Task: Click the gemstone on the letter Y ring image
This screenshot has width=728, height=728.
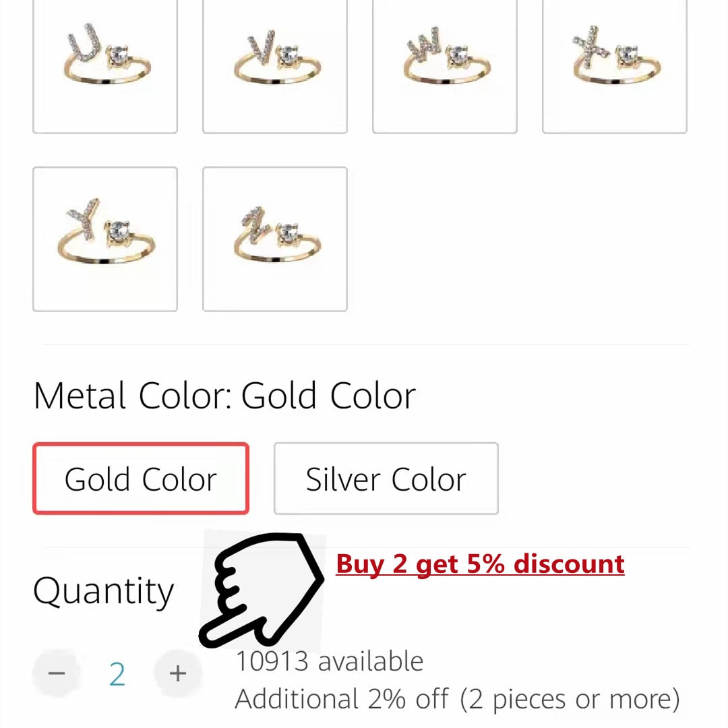Action: click(119, 229)
